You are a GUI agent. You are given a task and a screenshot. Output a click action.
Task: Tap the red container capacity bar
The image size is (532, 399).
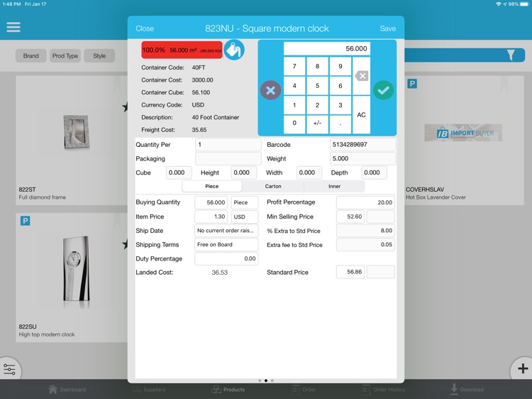point(182,50)
